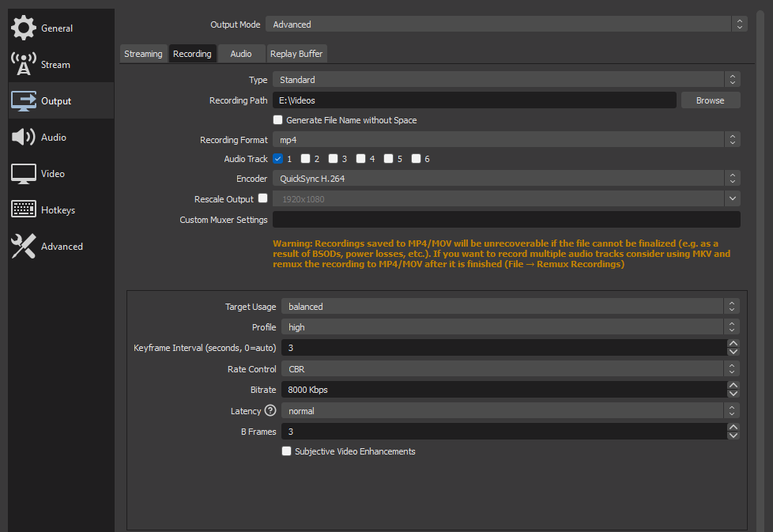Click the Custom Muxer Settings field
The height and width of the screenshot is (532, 773).
pos(506,220)
